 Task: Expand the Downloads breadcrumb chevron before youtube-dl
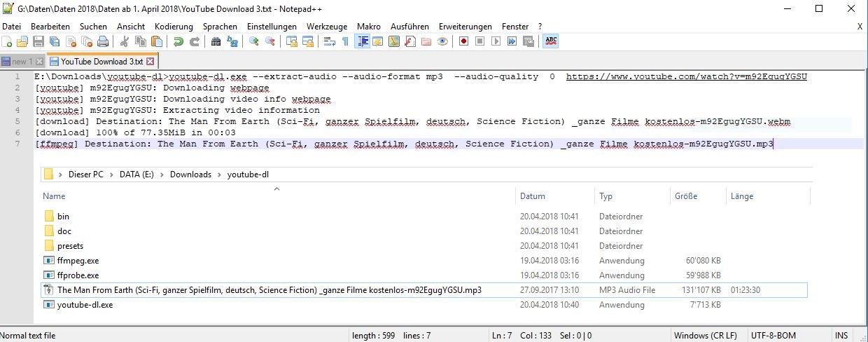click(x=219, y=175)
